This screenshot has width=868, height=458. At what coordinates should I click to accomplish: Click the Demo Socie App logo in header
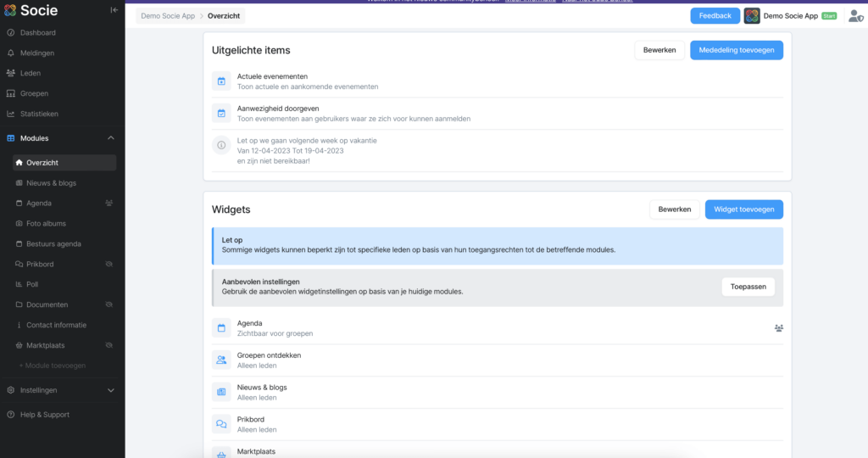coord(752,16)
